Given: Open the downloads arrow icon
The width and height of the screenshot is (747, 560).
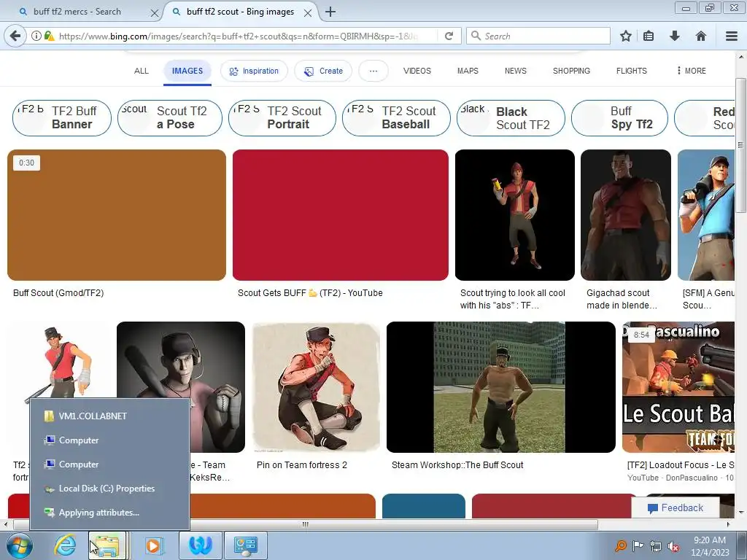Looking at the screenshot, I should 675,36.
